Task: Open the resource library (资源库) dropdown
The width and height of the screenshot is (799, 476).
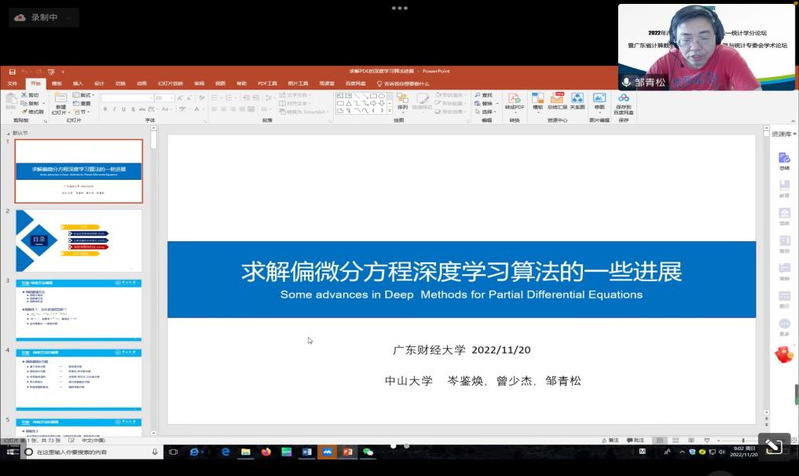Action: click(x=784, y=134)
